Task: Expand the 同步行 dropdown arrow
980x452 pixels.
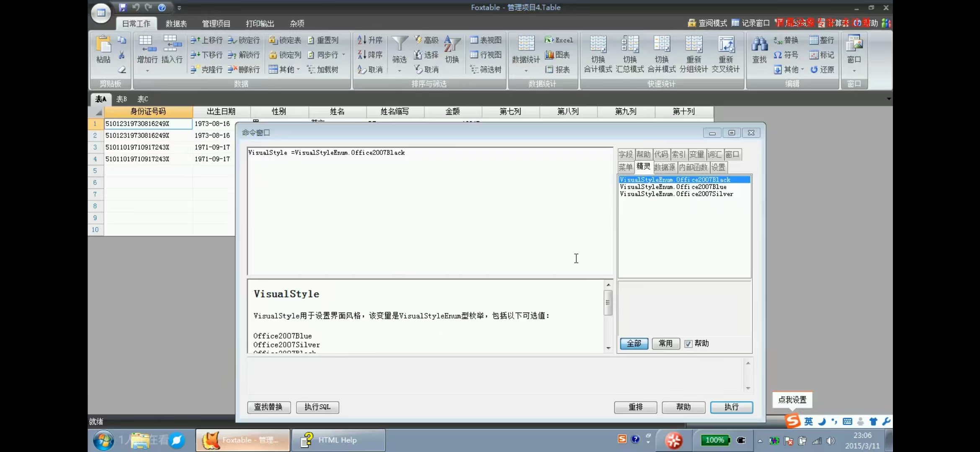Action: [x=343, y=55]
